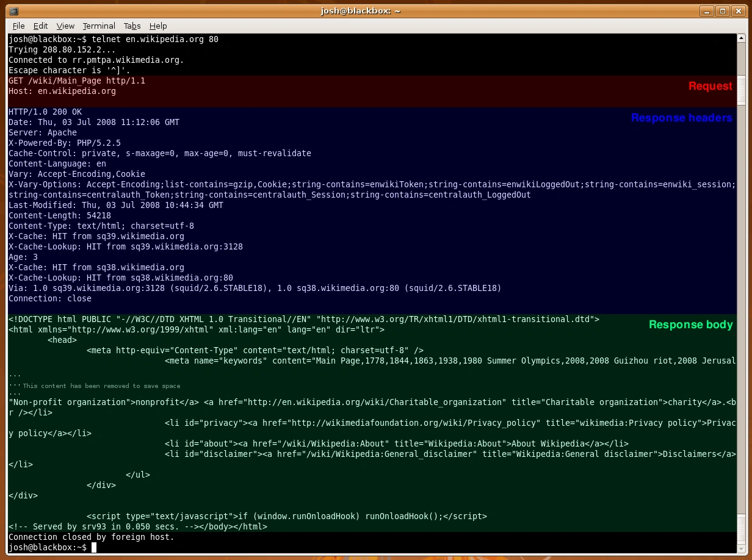Click the red 'Request' label
Screen dimensions: 752x560
[710, 86]
